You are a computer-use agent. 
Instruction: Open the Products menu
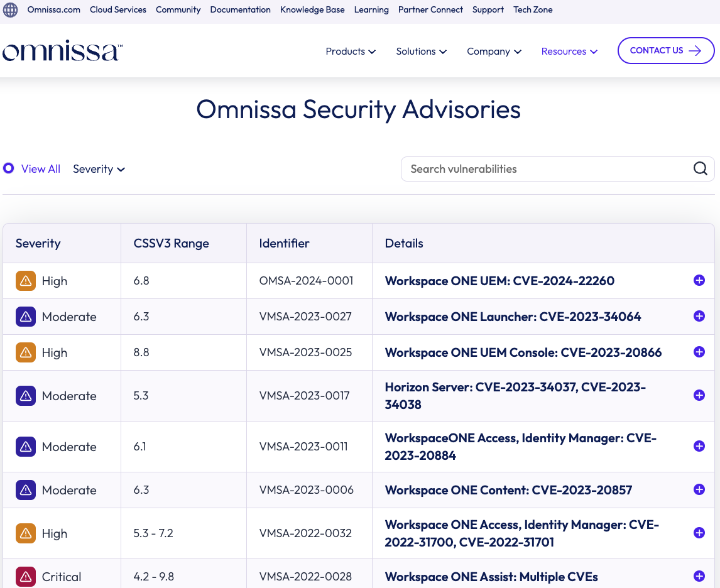tap(351, 52)
